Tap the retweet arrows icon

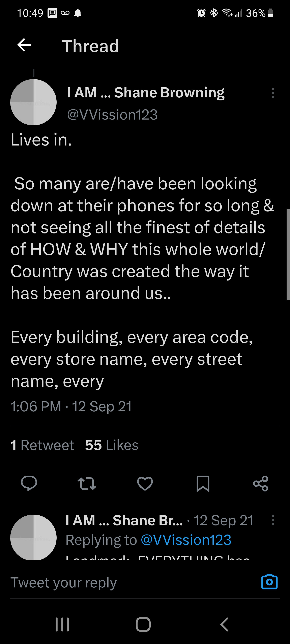[x=87, y=483]
